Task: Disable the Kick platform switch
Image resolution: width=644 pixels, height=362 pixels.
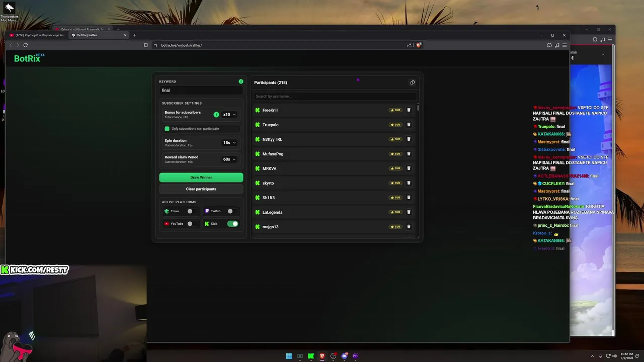Action: (x=232, y=224)
